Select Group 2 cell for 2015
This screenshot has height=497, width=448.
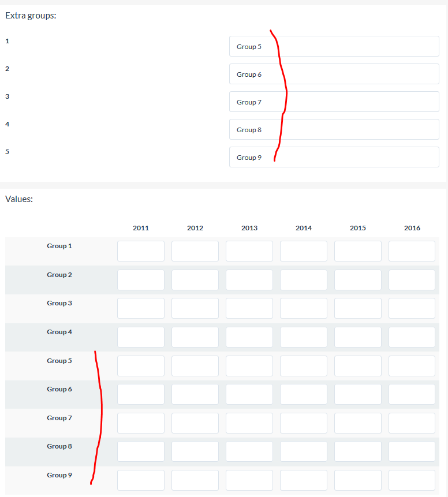tap(358, 280)
